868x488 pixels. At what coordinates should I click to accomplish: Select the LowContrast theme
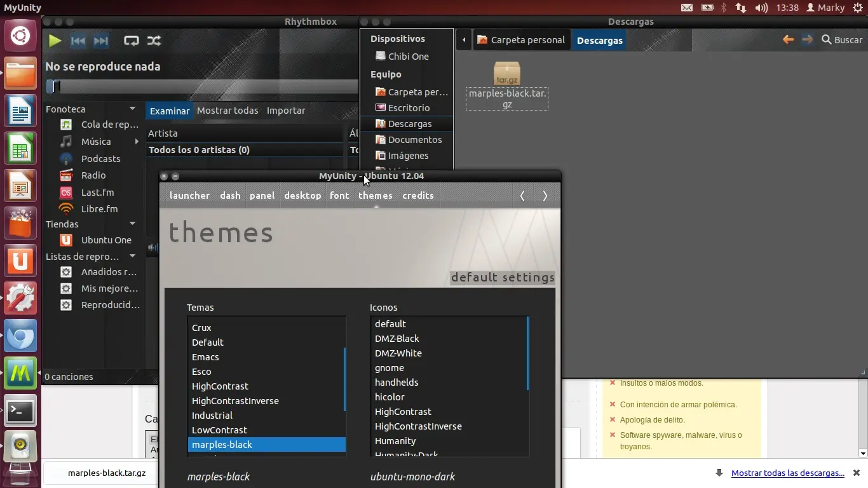coord(267,430)
